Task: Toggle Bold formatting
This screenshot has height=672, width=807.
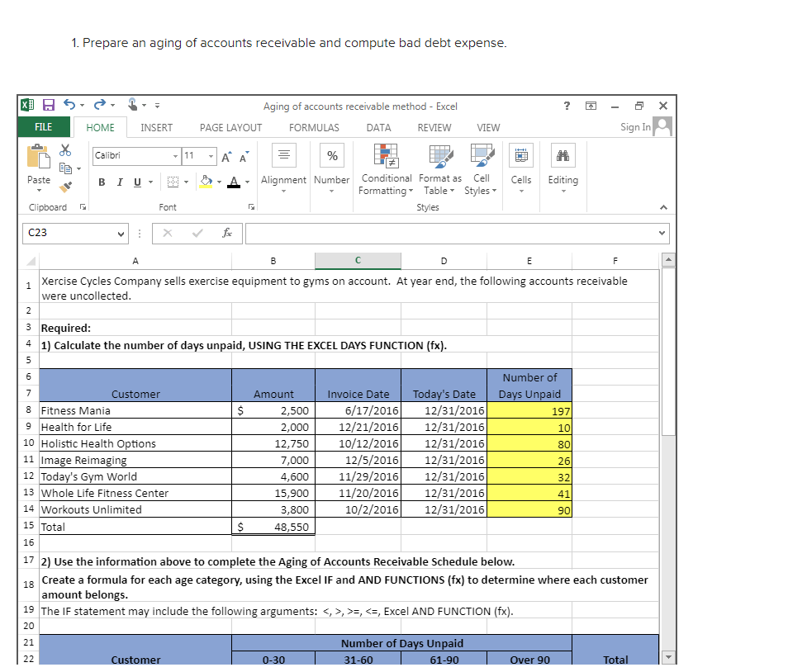Action: click(x=102, y=182)
